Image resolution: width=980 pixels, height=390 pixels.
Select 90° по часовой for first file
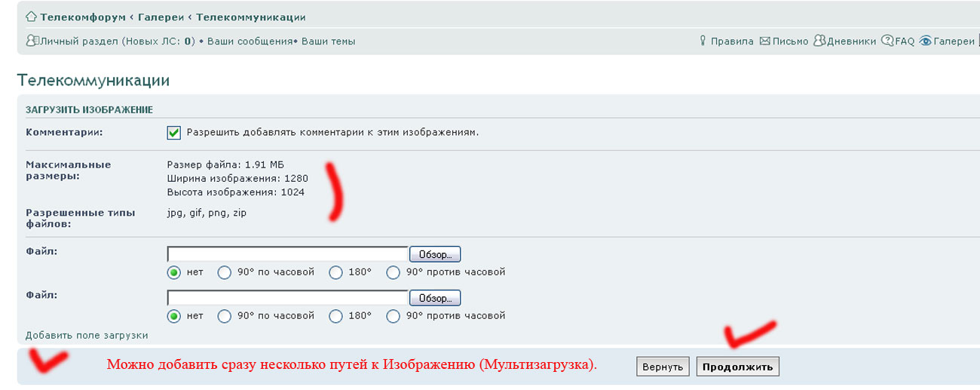pos(224,272)
